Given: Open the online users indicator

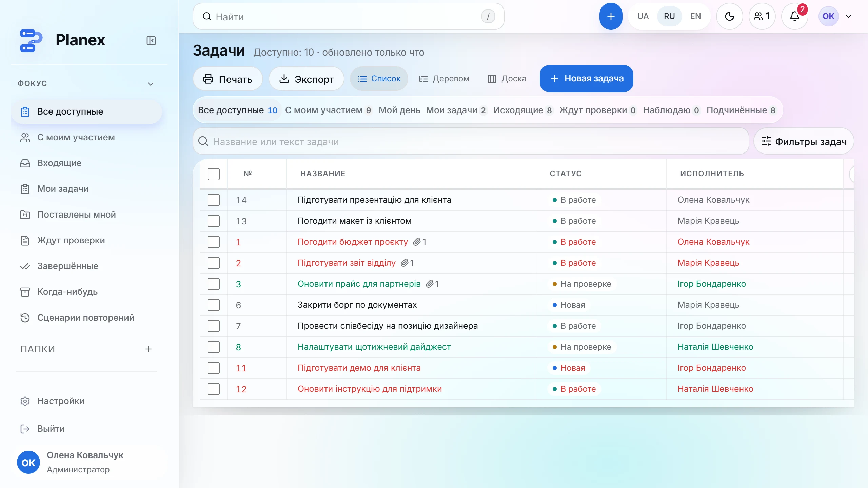Looking at the screenshot, I should [x=762, y=16].
